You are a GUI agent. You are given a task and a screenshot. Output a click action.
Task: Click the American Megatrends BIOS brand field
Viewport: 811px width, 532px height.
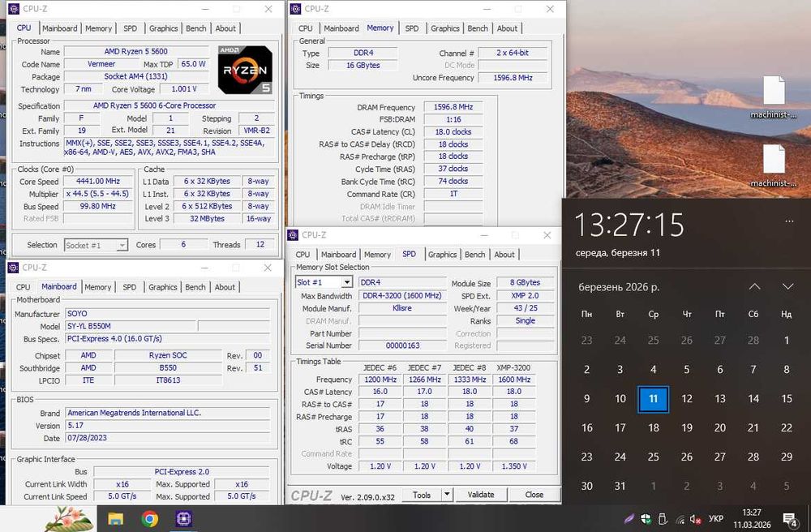[x=168, y=413]
